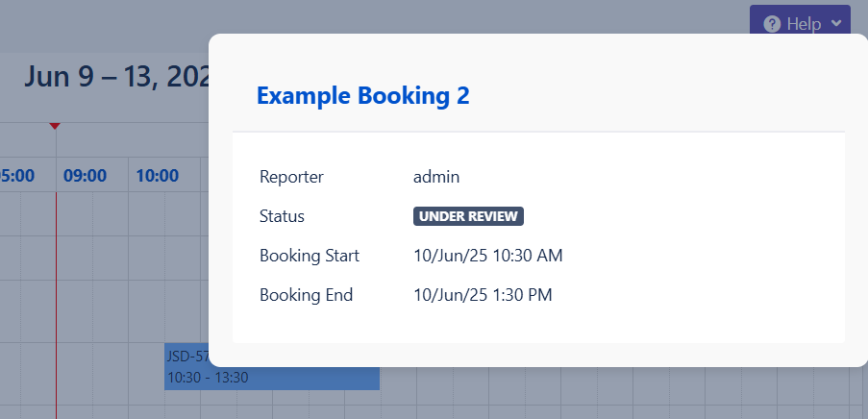Viewport: 868px width, 419px height.
Task: Click the Booking Start field label
Action: [310, 256]
